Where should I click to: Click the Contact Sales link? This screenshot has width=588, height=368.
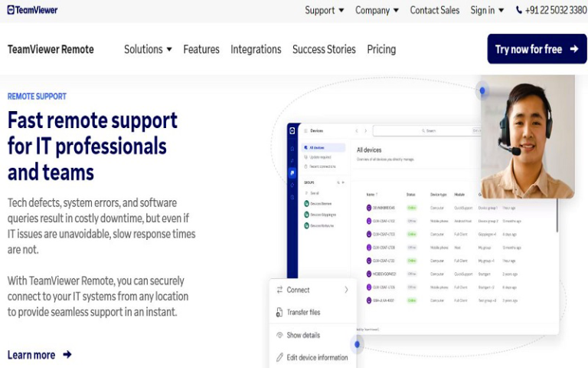435,10
